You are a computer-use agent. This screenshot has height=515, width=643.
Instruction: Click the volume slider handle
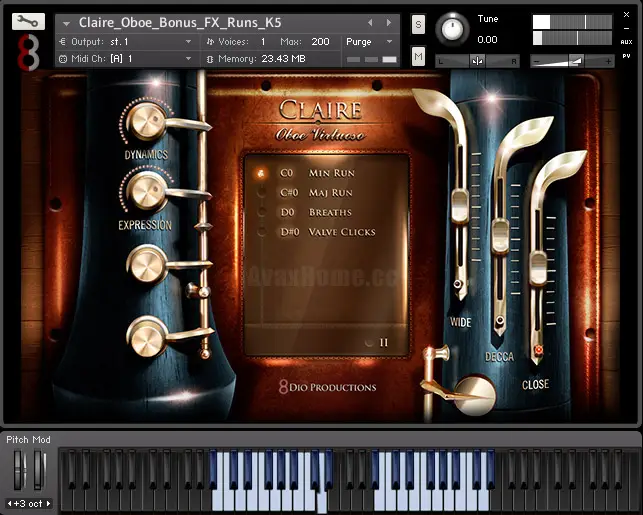point(576,62)
